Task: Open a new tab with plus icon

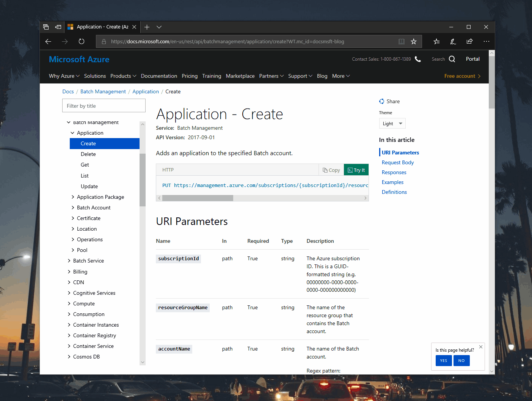Action: 147,27
